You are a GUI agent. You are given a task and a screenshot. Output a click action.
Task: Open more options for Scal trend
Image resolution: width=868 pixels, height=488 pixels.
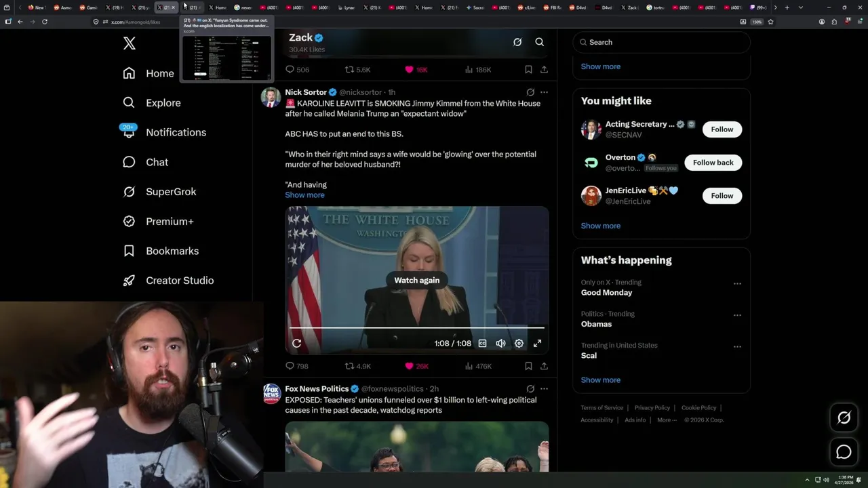[x=737, y=347]
